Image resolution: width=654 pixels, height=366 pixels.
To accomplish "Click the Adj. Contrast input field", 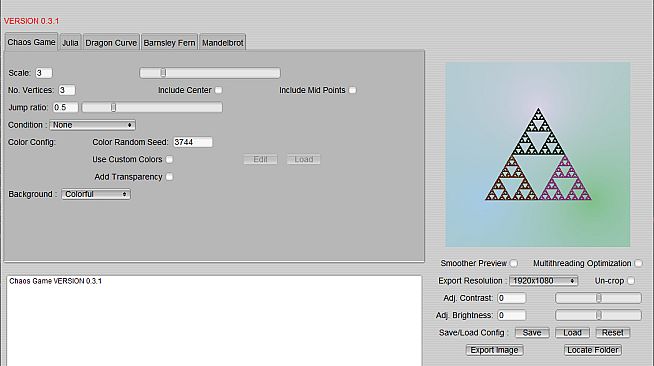I will click(x=511, y=298).
